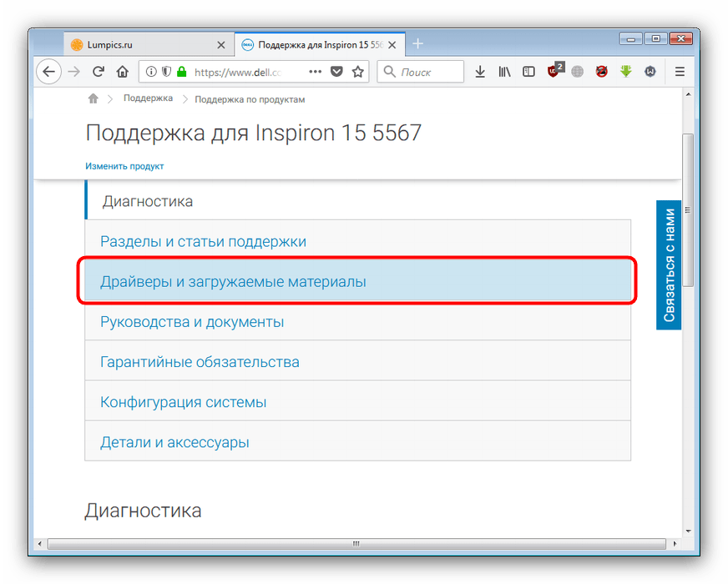Open the Firefox hamburger menu

pyautogui.click(x=680, y=72)
